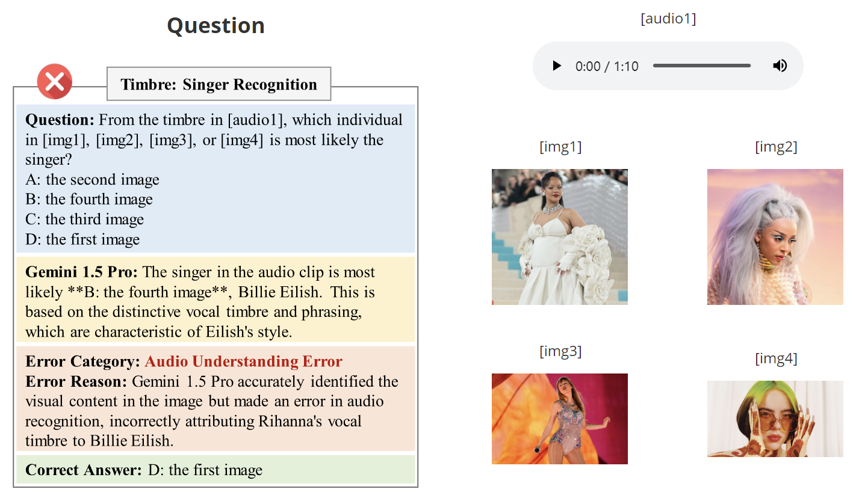
Task: Mute the audio player volume
Action: coord(780,66)
